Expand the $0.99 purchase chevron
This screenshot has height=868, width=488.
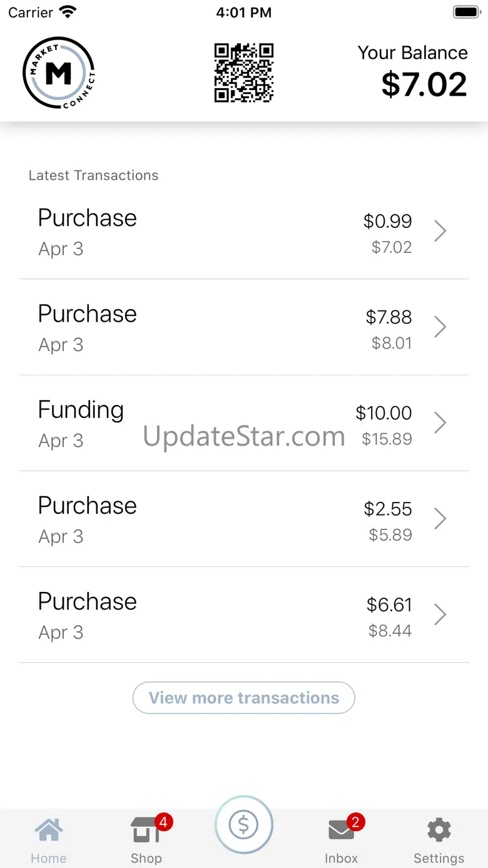tap(440, 231)
